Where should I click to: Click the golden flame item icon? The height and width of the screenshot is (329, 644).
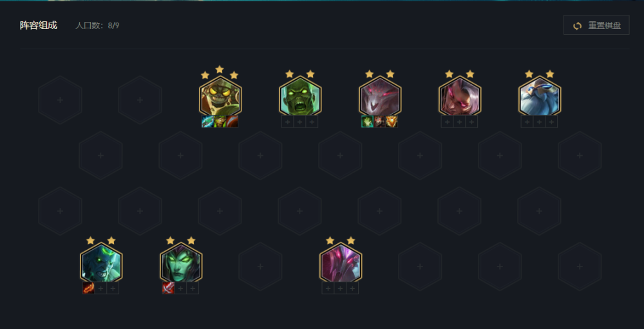[392, 122]
